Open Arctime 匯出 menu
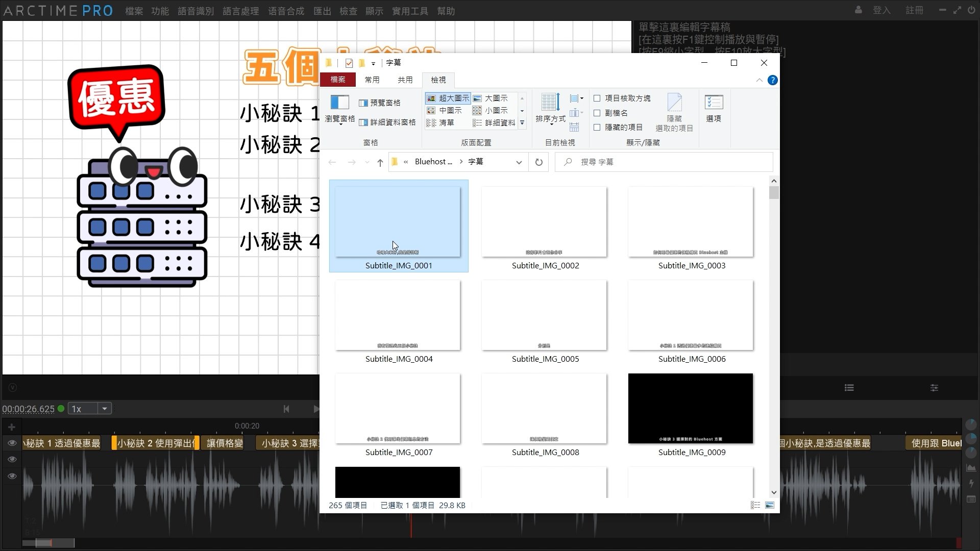Image resolution: width=980 pixels, height=551 pixels. pyautogui.click(x=322, y=11)
